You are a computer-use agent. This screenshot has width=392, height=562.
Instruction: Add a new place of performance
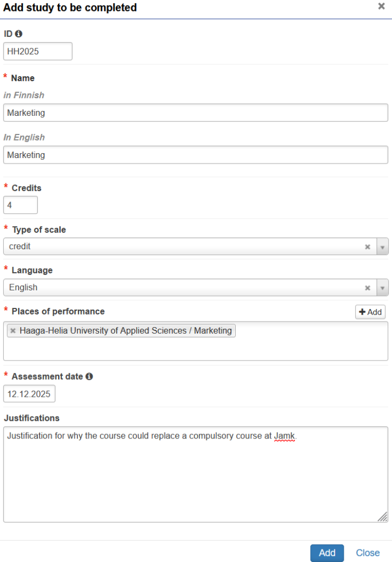[x=370, y=312]
